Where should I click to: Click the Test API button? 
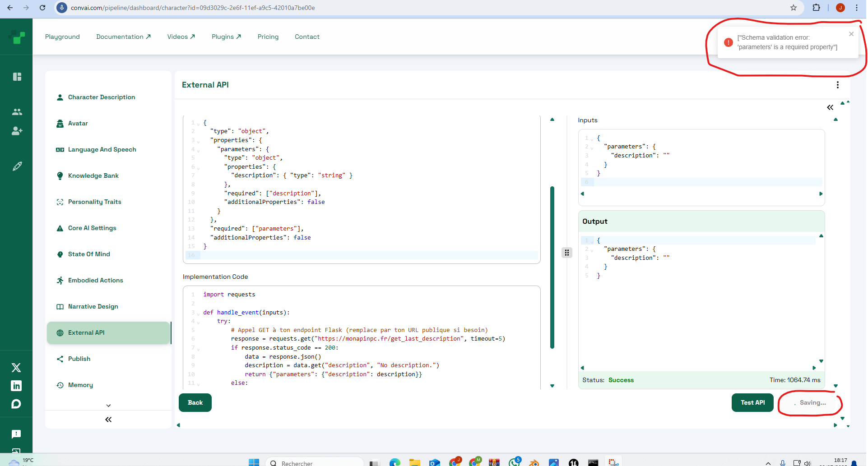point(752,403)
